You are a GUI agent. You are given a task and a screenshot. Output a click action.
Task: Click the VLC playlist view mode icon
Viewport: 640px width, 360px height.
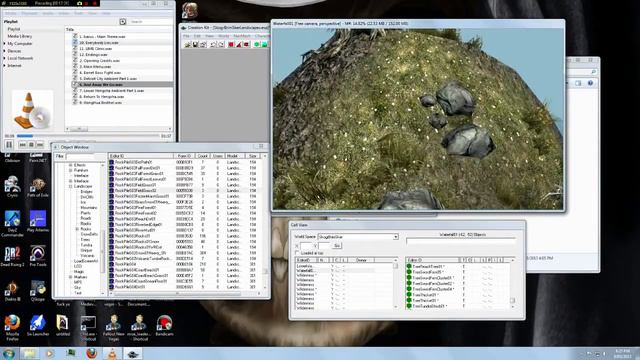[x=123, y=22]
